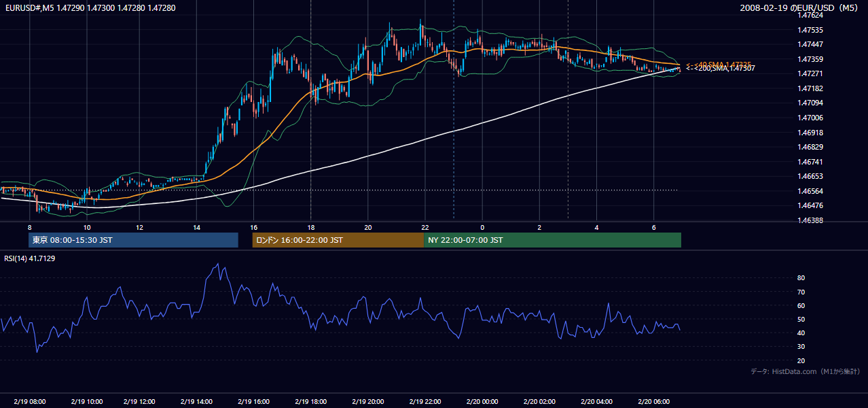Click hour 8 tick under price chart

30,227
